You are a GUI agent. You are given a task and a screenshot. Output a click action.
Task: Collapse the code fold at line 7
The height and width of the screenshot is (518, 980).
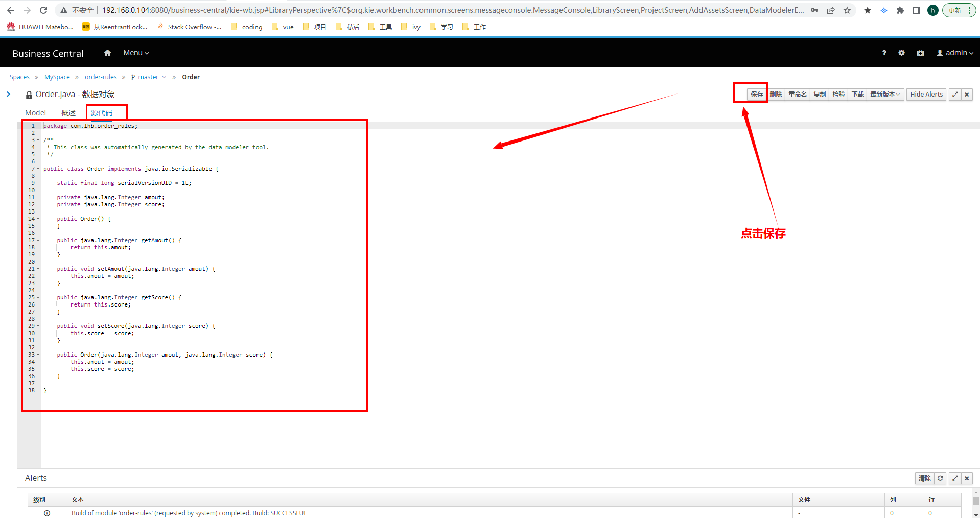(38, 169)
